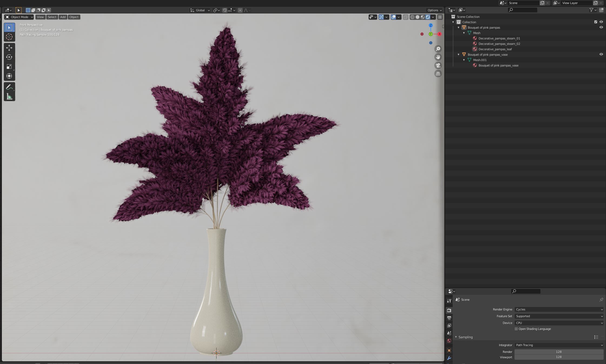Open Feature Set Supported dropdown
Viewport: 606px width, 364px height.
[x=559, y=316]
